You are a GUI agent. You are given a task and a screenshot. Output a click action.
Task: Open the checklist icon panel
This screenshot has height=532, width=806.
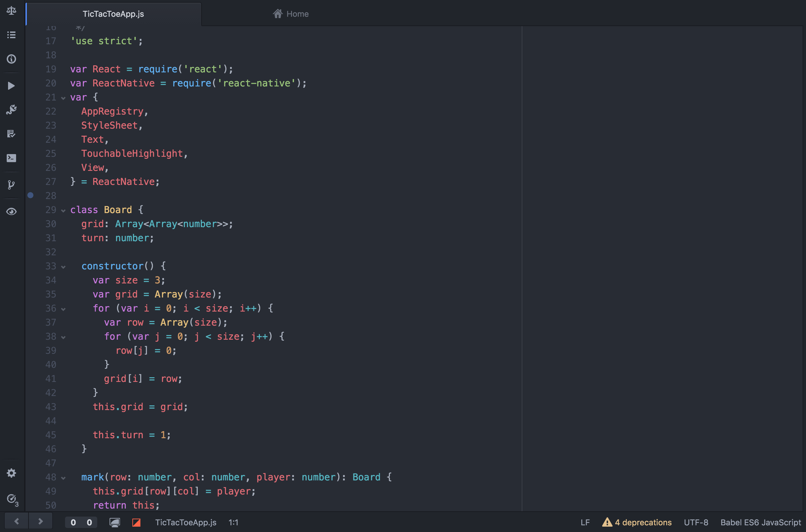(x=11, y=134)
